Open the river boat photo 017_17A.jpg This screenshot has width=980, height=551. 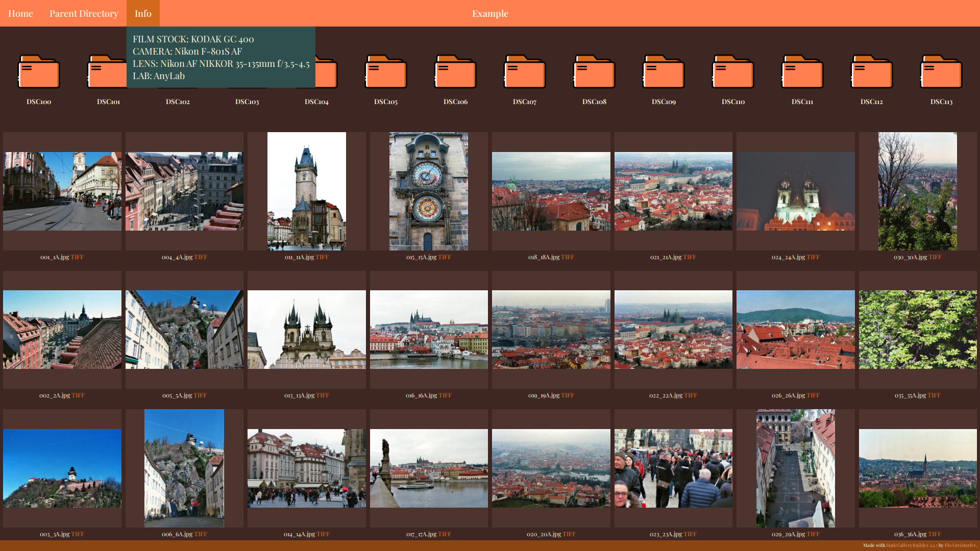point(429,468)
